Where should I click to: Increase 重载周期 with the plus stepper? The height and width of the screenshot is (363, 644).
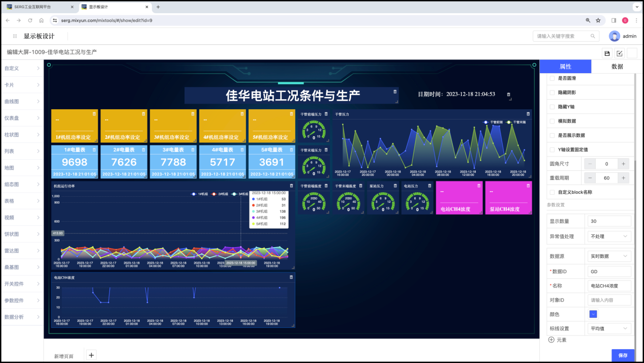[x=624, y=178]
